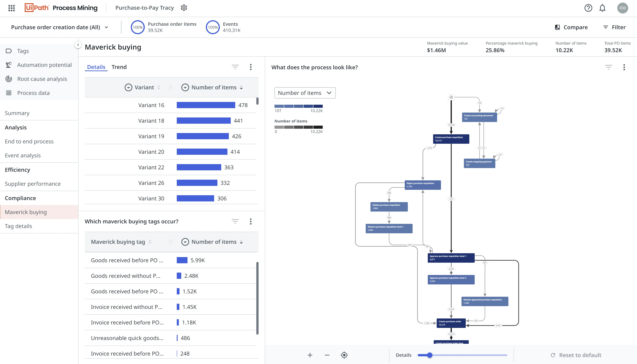Click the help question mark icon
Screen dimensions: 637x364
588,8
